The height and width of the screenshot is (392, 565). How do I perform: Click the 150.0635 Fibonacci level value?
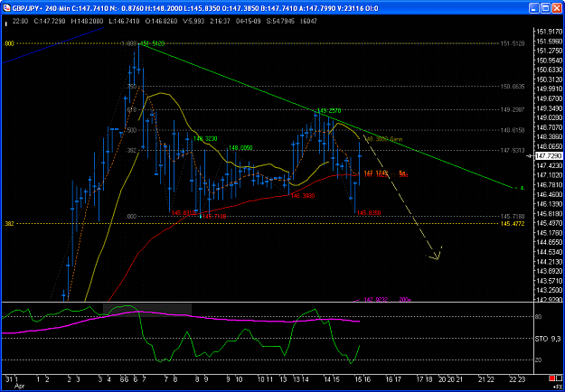pyautogui.click(x=513, y=87)
